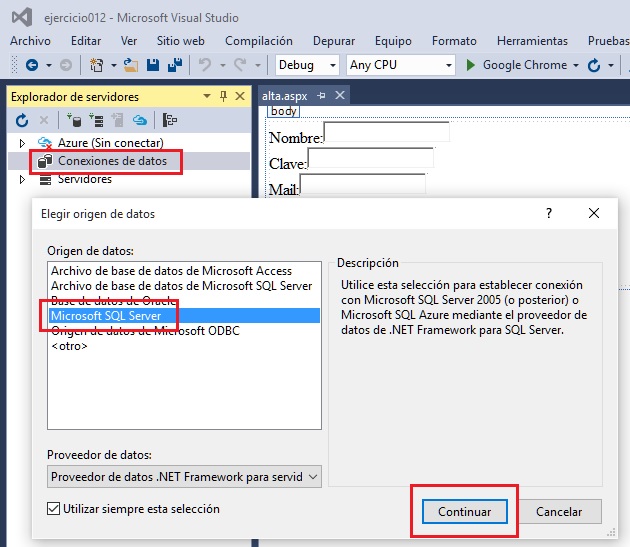Open the Ver menu

[x=129, y=41]
